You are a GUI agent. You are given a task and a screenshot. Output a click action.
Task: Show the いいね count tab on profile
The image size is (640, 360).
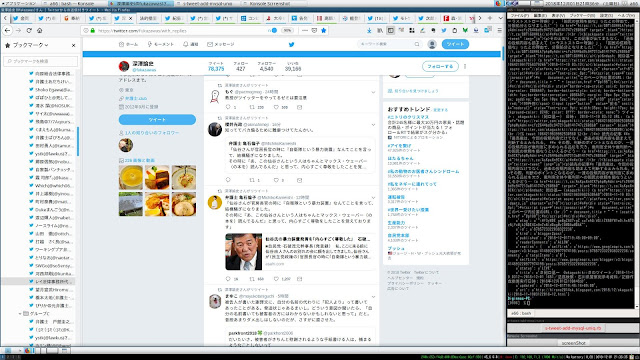[293, 67]
